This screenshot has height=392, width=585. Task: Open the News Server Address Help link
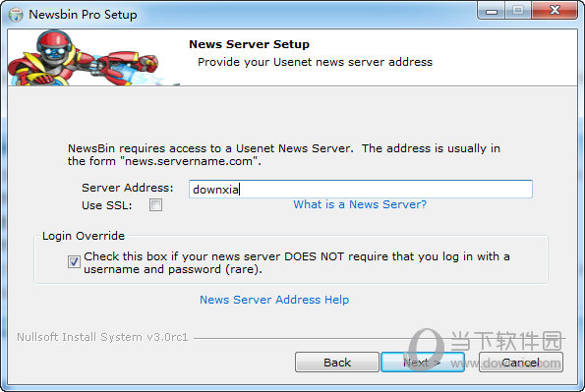point(274,300)
